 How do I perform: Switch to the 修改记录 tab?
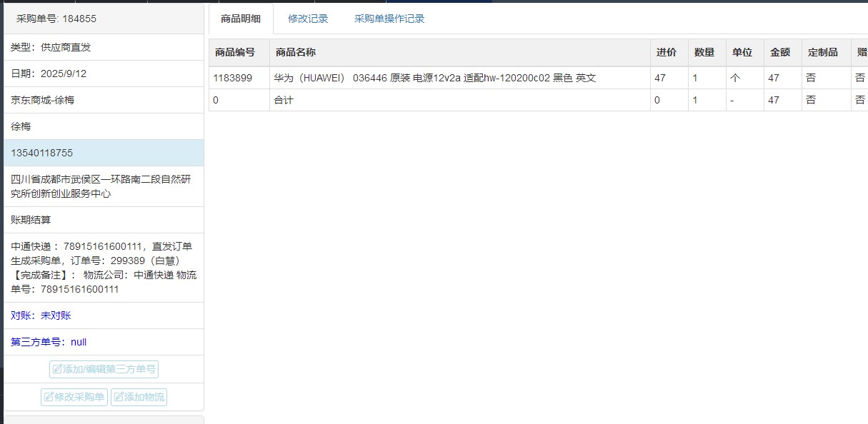click(308, 19)
